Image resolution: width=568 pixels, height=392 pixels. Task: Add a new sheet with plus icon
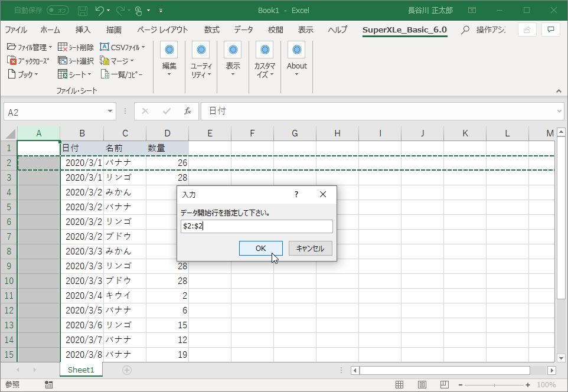pos(127,370)
